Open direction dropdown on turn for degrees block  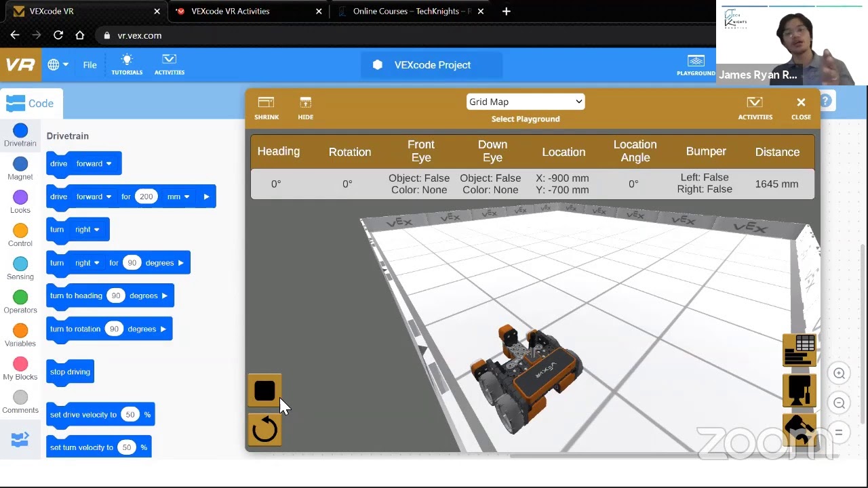coord(87,263)
